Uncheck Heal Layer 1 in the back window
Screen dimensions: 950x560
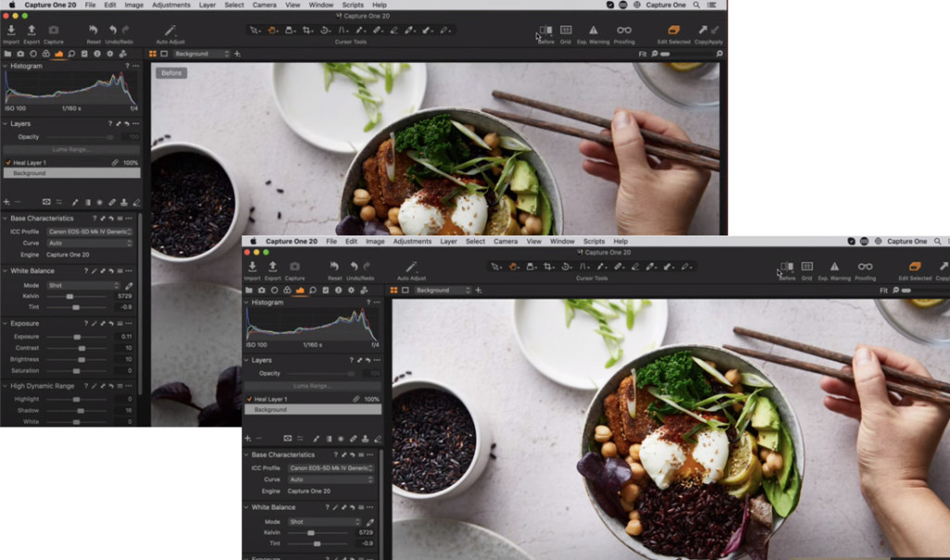(x=7, y=163)
